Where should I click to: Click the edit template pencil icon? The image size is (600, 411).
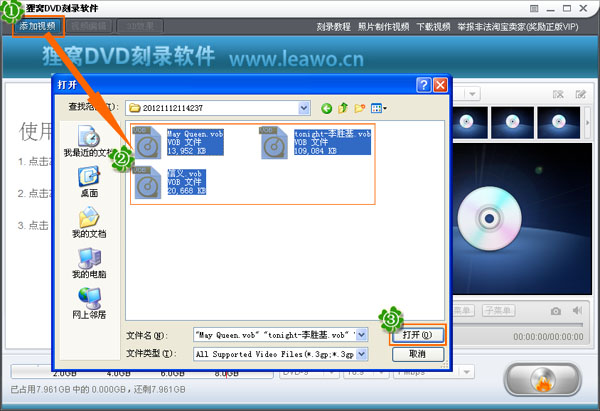580,94
